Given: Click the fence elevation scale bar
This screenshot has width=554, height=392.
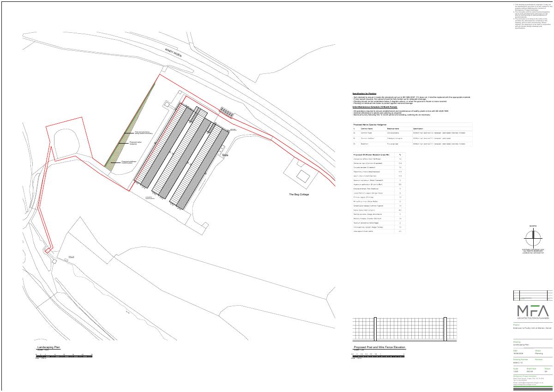Looking at the screenshot, I should tap(378, 356).
